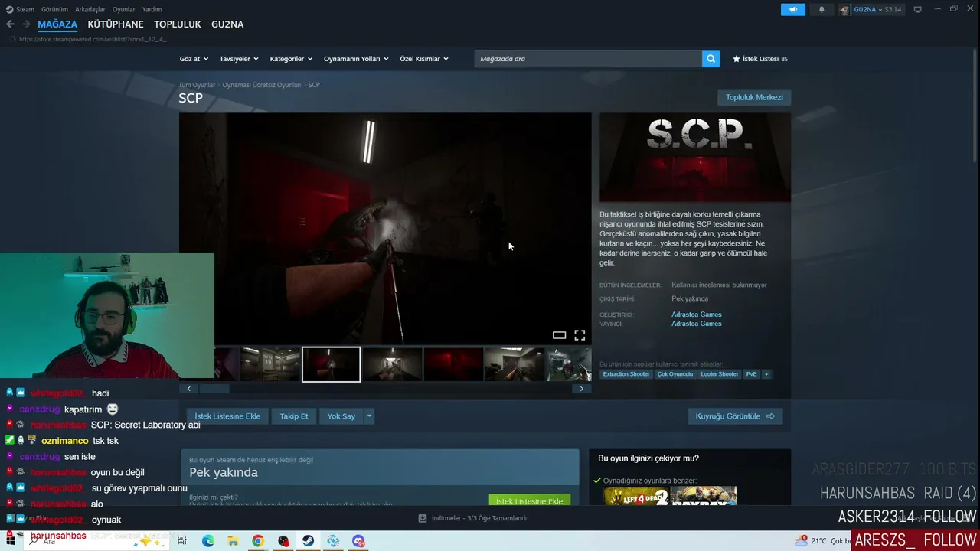Click the Yok Say button
Screen dimensions: 980x551
pos(341,416)
